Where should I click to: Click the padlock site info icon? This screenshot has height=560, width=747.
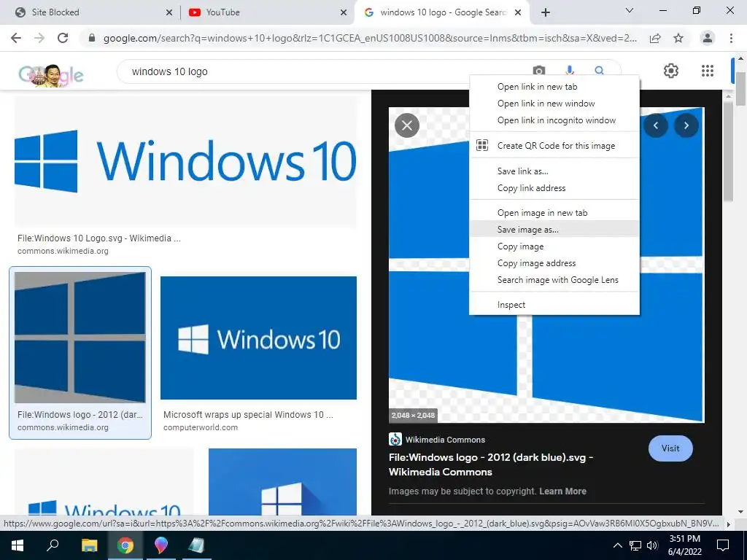point(92,38)
